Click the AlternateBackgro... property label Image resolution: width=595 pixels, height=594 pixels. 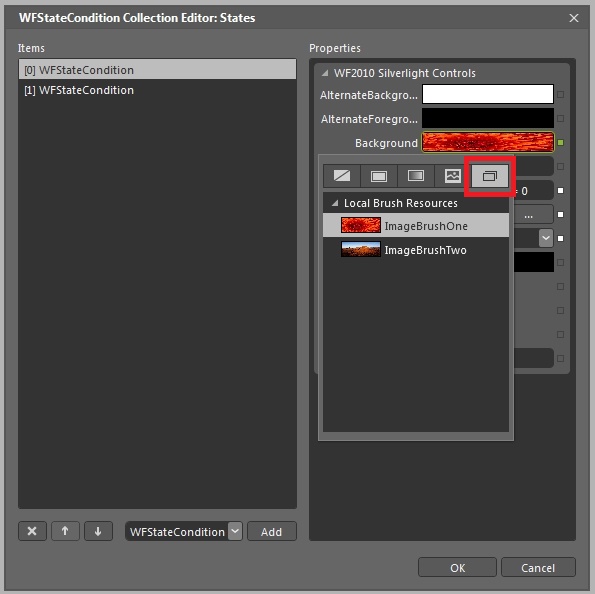368,95
